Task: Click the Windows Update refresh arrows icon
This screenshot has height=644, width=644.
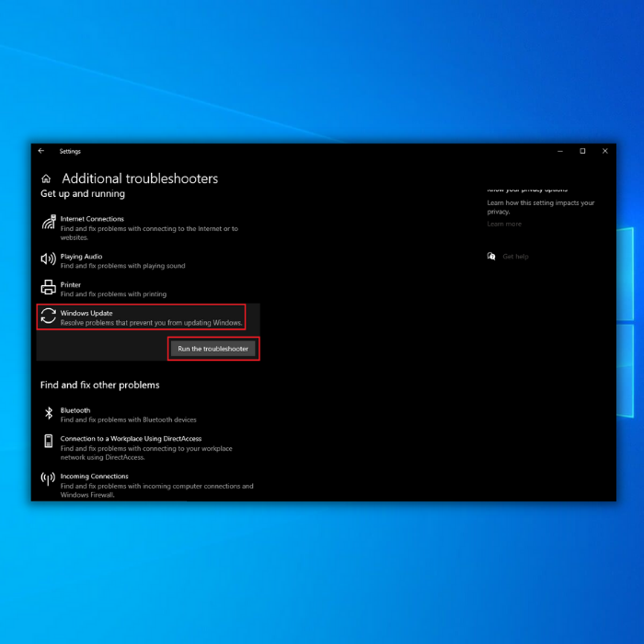Action: 49,316
